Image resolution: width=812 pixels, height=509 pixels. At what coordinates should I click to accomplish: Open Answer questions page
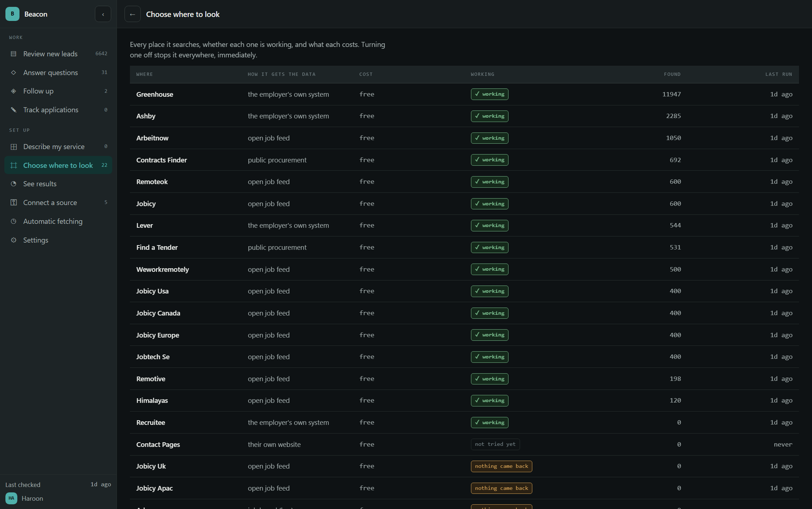click(58, 73)
